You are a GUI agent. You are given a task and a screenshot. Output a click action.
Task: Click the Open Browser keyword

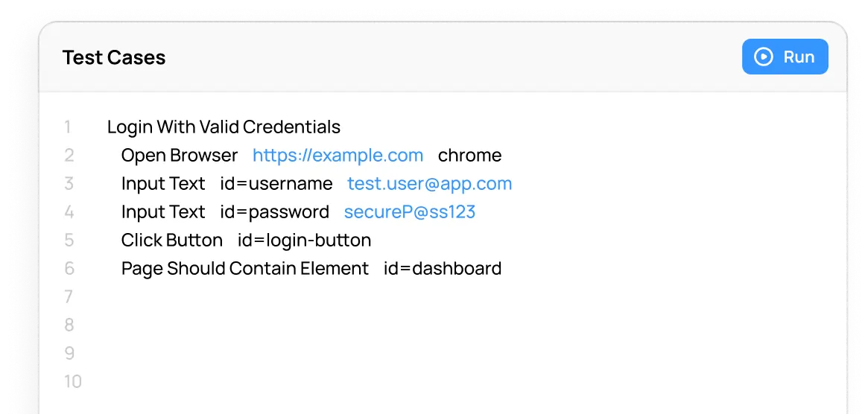[x=180, y=156]
